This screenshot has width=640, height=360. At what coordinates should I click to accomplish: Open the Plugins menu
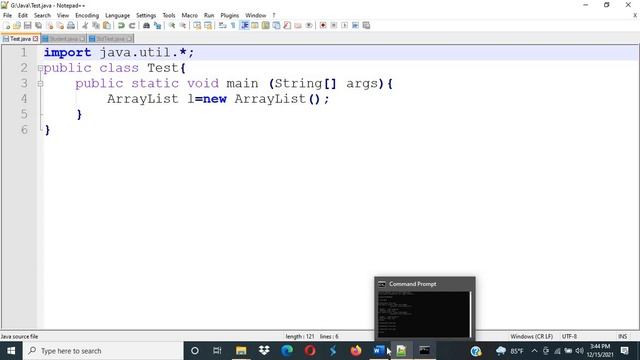pyautogui.click(x=229, y=15)
